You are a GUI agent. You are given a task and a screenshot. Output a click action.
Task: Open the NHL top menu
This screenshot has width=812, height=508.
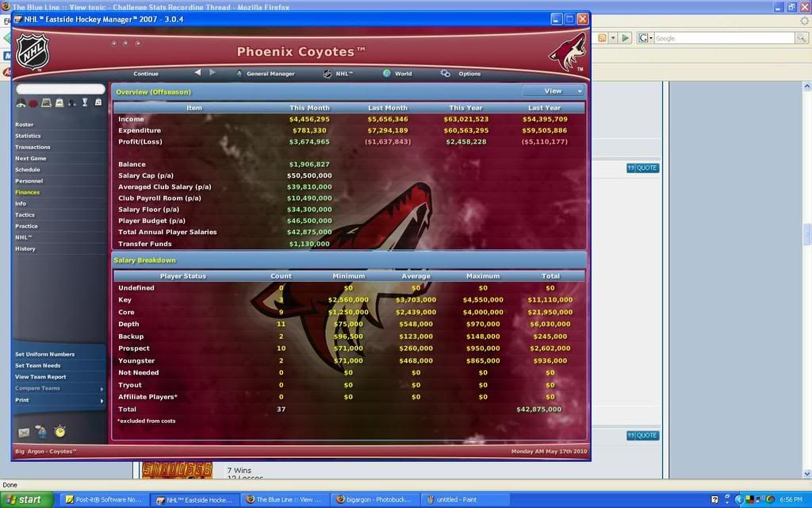coord(338,74)
